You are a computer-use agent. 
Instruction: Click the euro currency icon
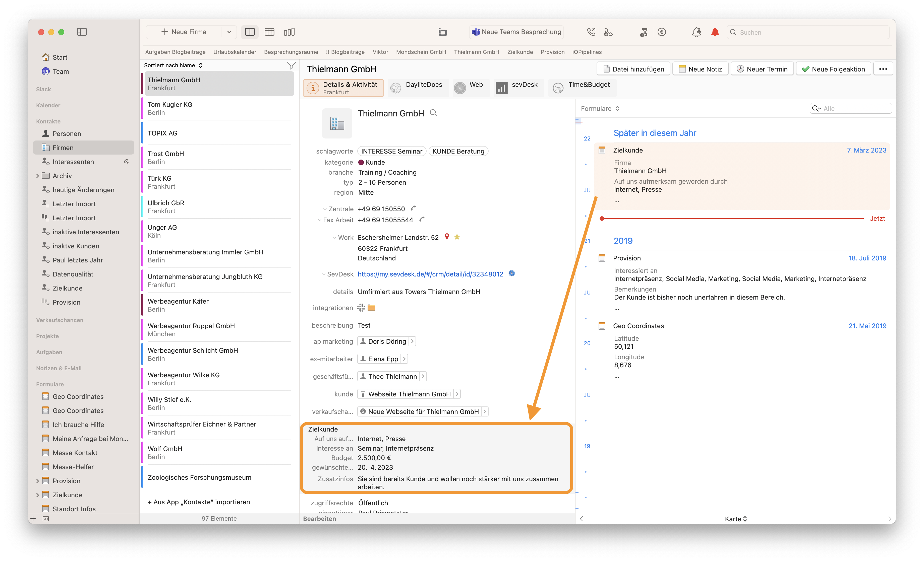662,32
